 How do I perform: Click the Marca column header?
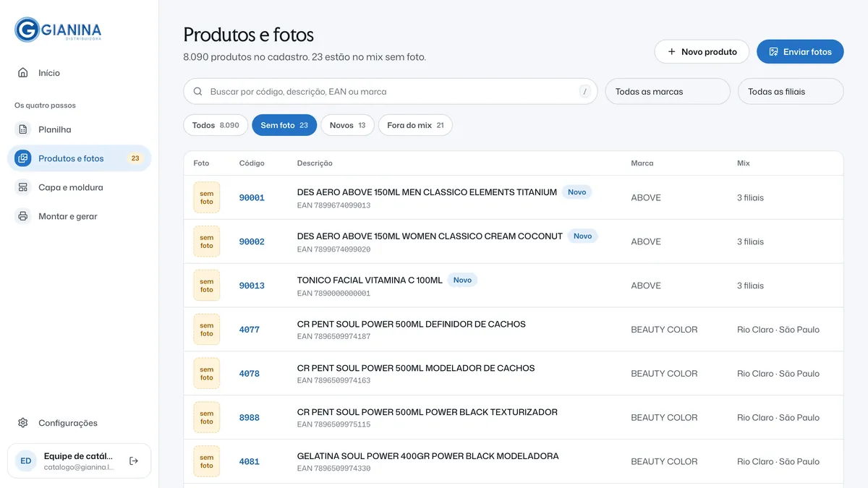(642, 163)
